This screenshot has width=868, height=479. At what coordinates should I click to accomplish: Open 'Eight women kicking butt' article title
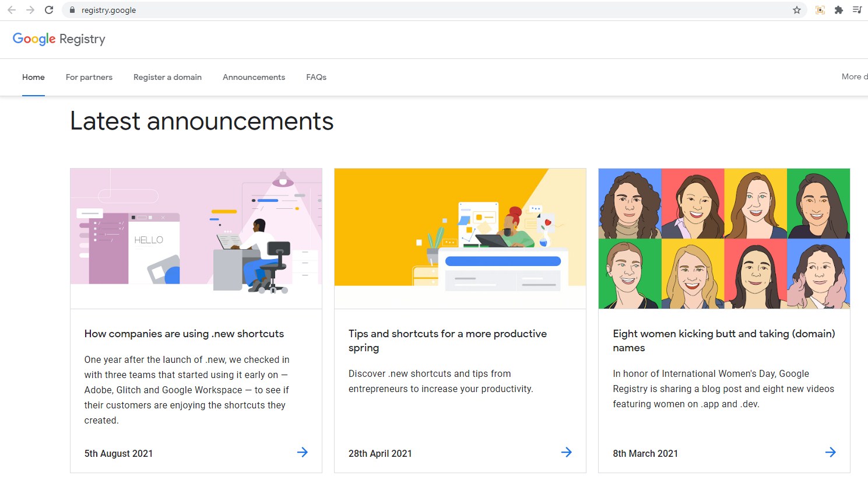pos(724,341)
